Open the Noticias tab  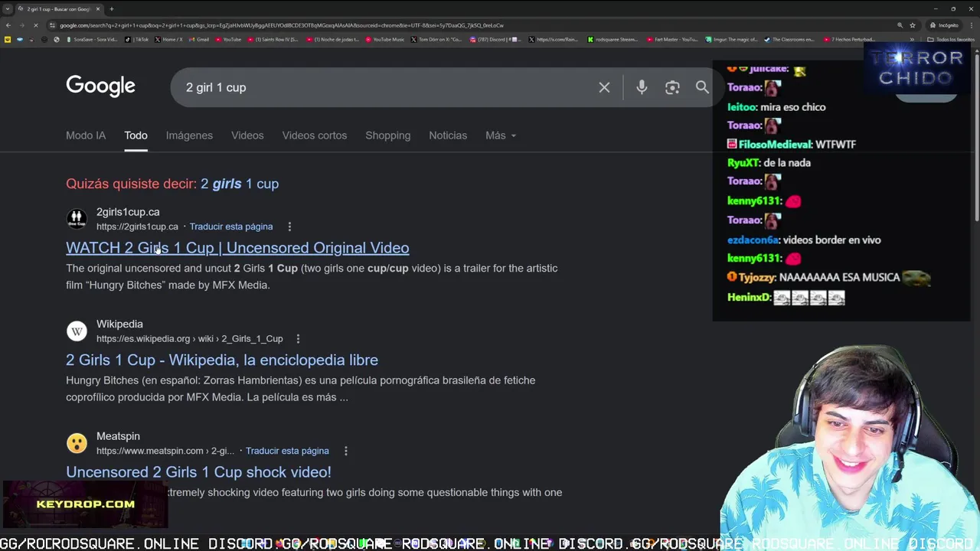point(448,135)
